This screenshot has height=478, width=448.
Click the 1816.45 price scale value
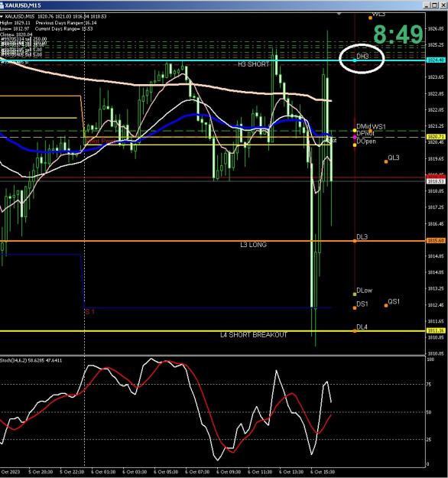point(436,224)
